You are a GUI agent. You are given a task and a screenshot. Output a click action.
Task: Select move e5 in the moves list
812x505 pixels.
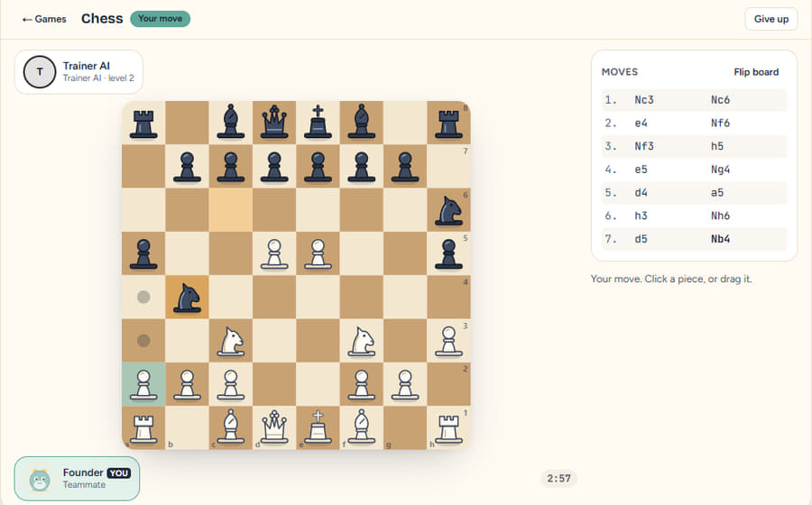(641, 170)
